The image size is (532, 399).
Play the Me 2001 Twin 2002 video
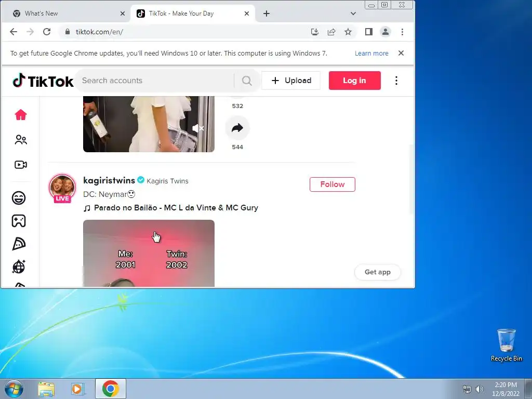click(149, 253)
